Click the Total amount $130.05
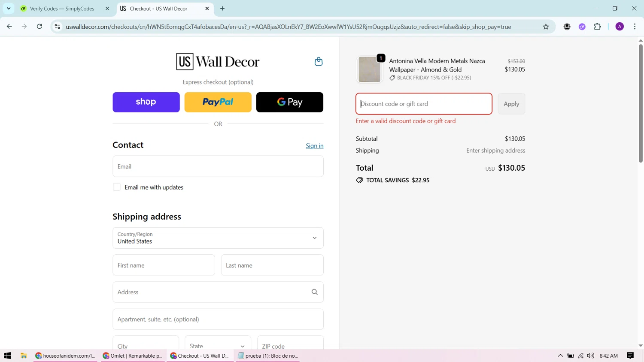The image size is (644, 362). point(511,168)
